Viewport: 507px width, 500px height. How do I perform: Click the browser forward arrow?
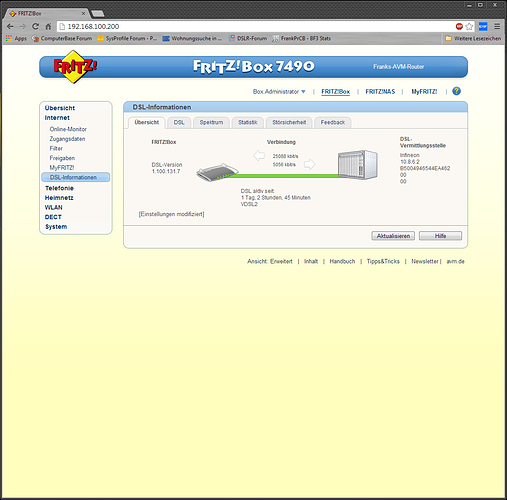coord(23,26)
